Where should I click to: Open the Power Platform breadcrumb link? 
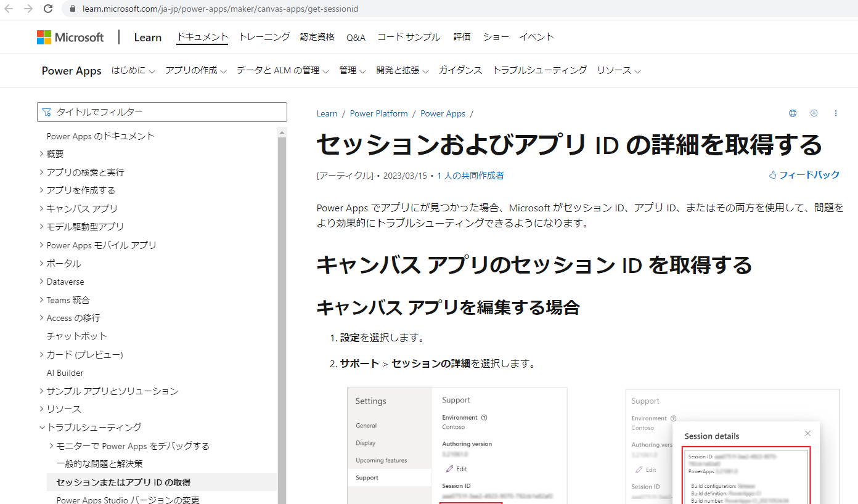coord(378,114)
